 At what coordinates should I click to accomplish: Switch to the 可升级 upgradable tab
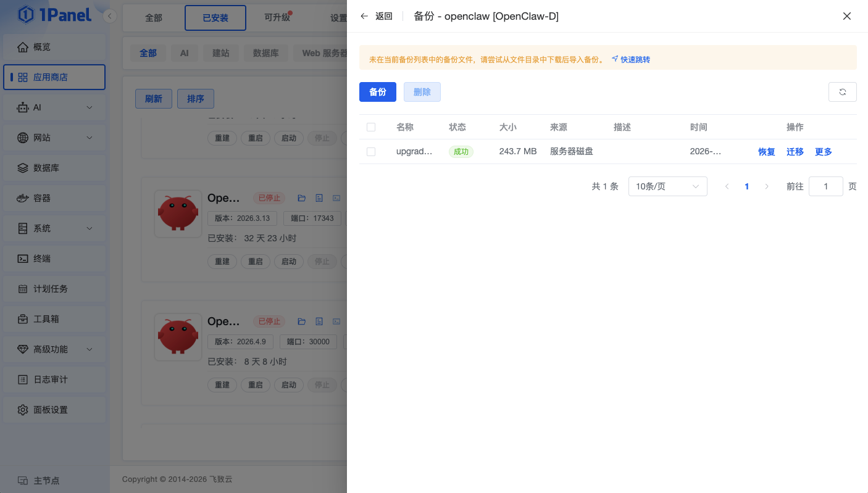(277, 18)
